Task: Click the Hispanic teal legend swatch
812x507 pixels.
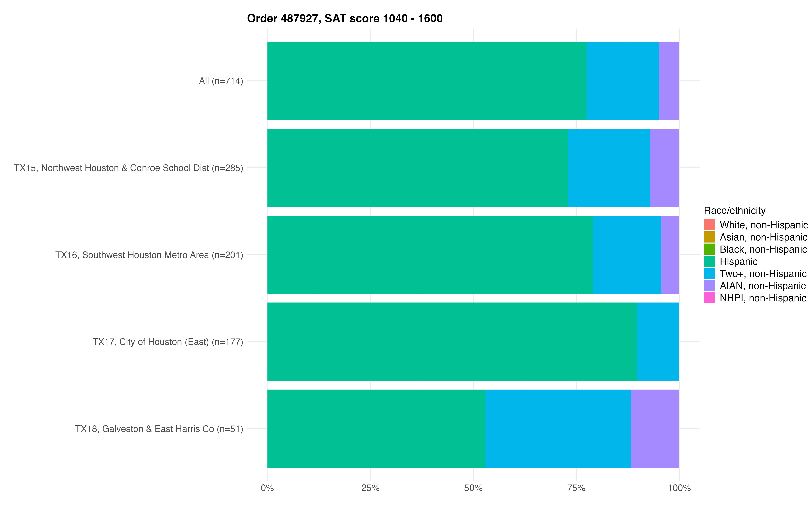Action: (710, 261)
